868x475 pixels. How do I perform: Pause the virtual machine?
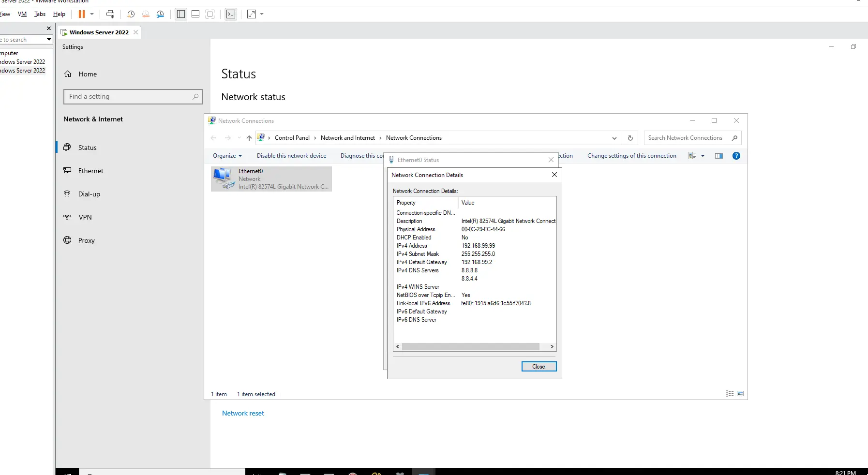tap(82, 14)
